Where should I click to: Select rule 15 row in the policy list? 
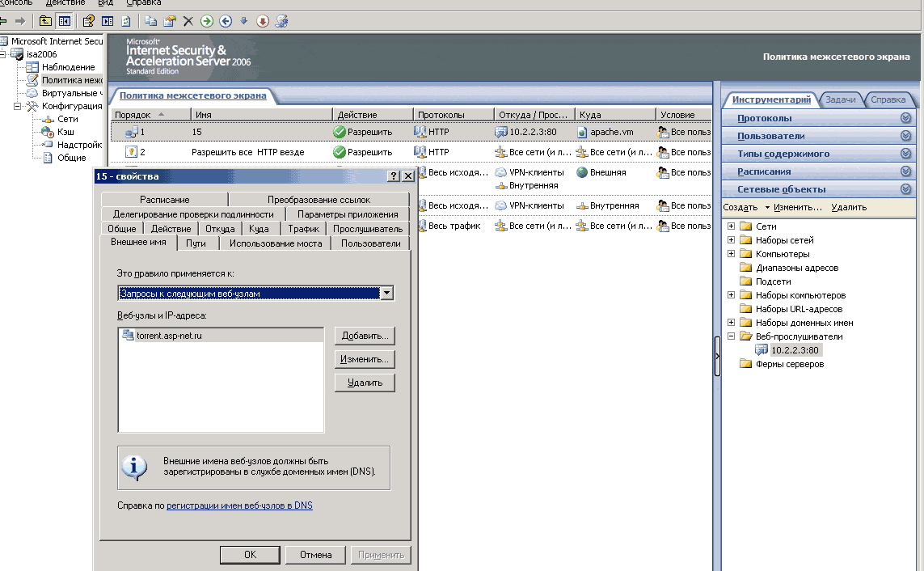[411, 132]
